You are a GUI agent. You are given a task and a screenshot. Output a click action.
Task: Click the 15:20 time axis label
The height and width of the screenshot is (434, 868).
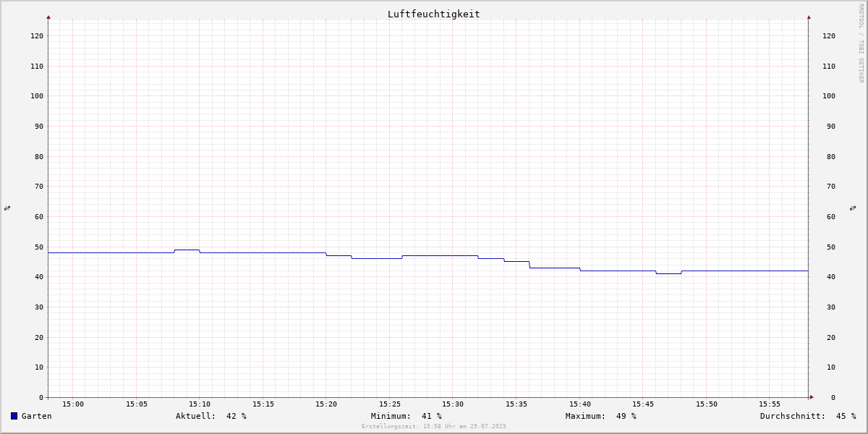tap(326, 404)
